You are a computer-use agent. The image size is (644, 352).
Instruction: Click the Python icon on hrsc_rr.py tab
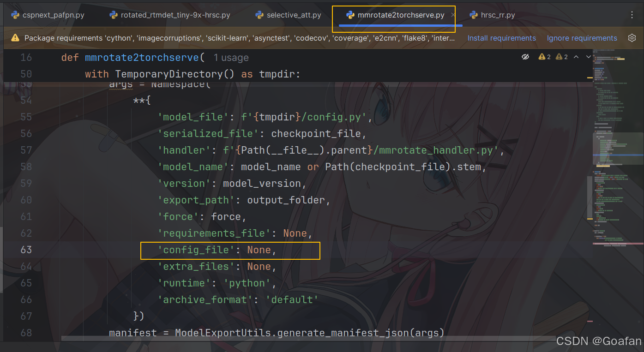click(x=474, y=14)
